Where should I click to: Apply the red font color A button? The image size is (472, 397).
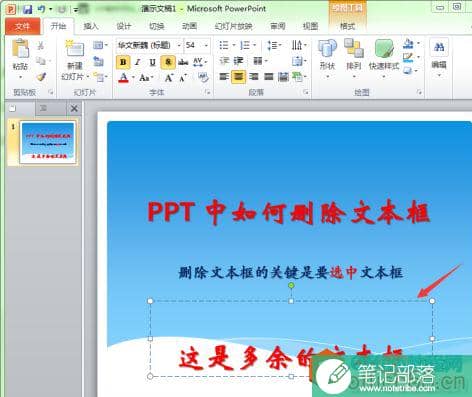tap(123, 78)
